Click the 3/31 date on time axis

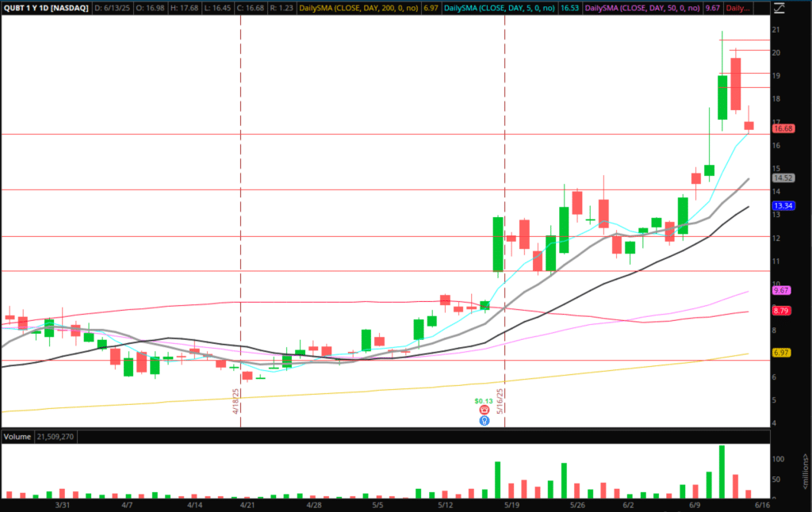(62, 506)
